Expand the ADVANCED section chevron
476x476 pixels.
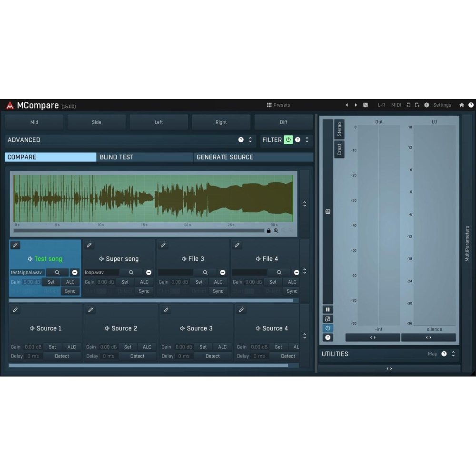click(249, 140)
